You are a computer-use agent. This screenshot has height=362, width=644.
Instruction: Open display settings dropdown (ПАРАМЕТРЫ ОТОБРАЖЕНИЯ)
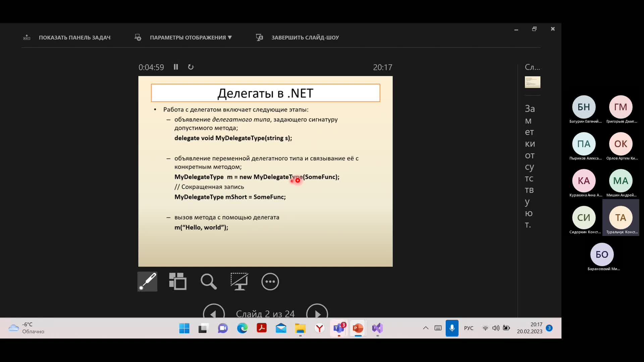[183, 38]
